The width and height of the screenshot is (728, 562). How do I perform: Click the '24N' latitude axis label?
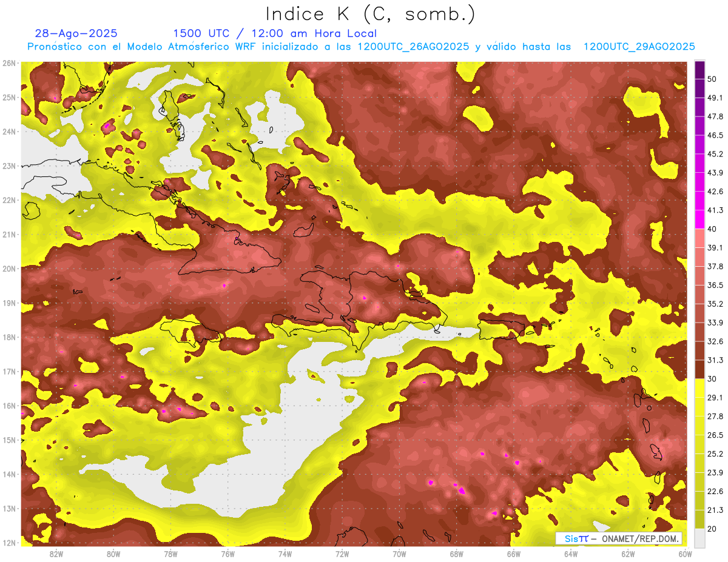9,132
